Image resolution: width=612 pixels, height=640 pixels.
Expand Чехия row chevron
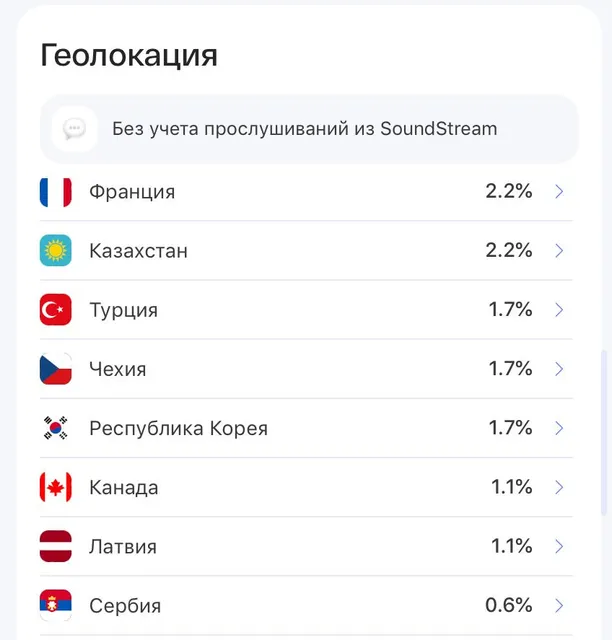[559, 369]
